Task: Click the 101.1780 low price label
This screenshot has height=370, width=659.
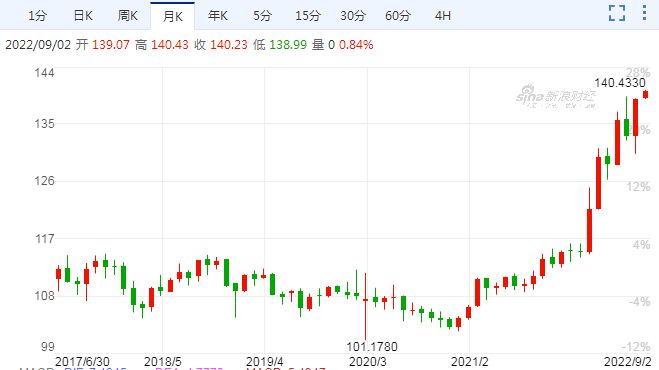Action: tap(372, 347)
